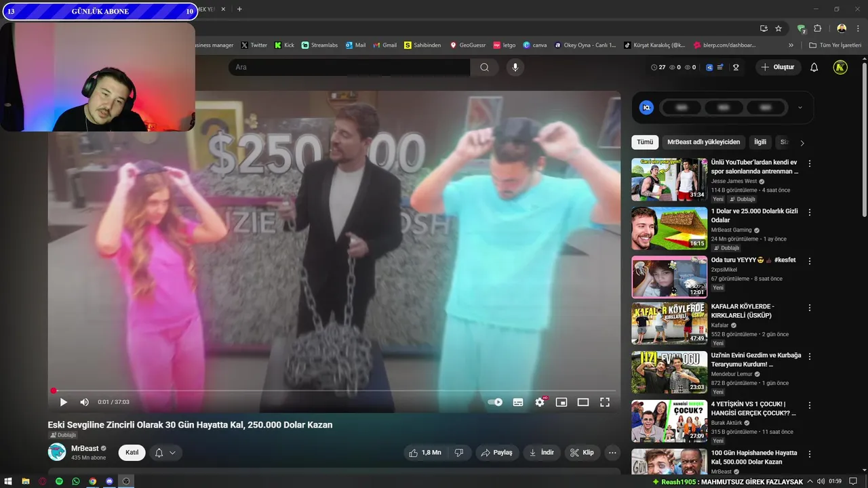The height and width of the screenshot is (488, 868).
Task: Enter fullscreen in the video player
Action: coord(605,402)
